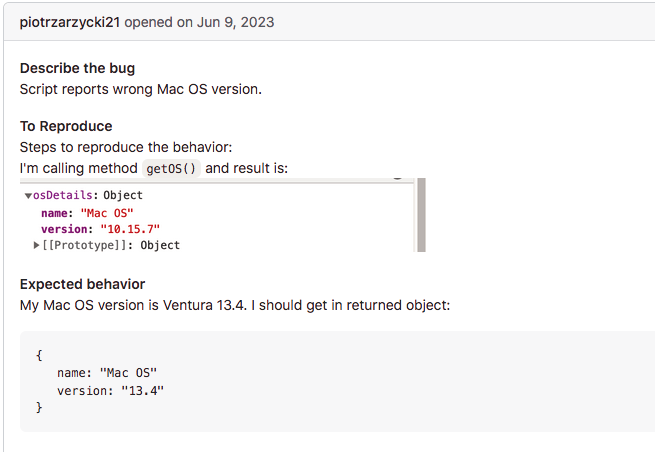Click the gray scrollbar in console screenshot
Image resolution: width=655 pixels, height=452 pixels.
click(x=421, y=215)
